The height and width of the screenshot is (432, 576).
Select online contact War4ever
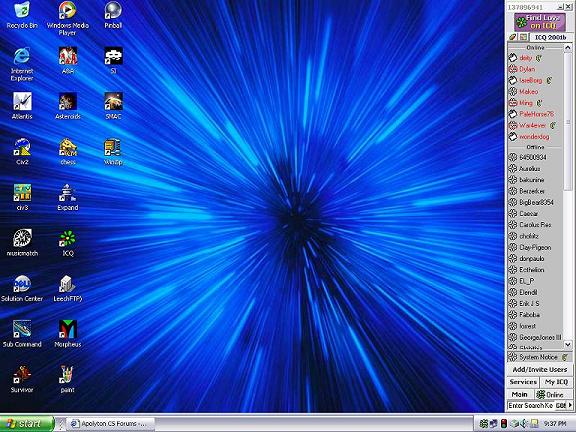tap(535, 126)
